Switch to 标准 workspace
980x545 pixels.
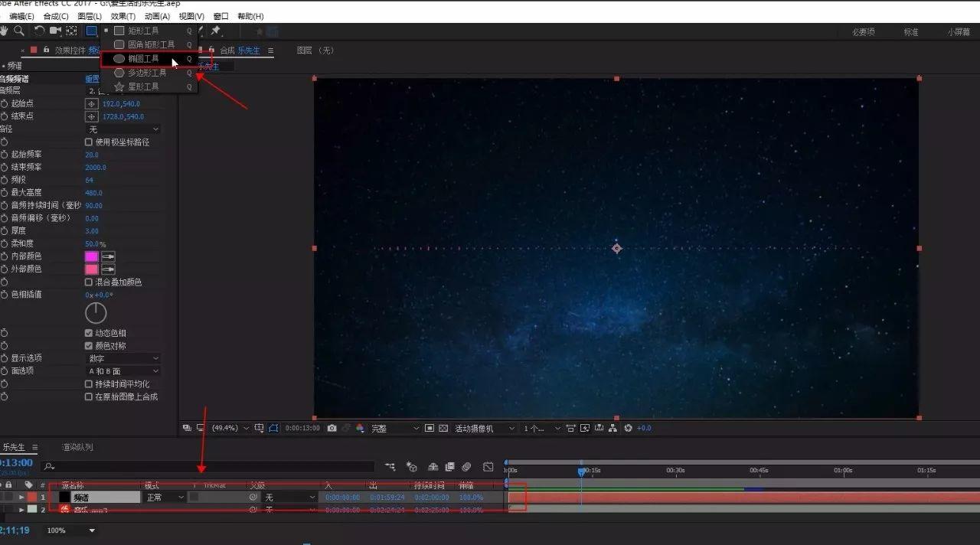pos(911,32)
